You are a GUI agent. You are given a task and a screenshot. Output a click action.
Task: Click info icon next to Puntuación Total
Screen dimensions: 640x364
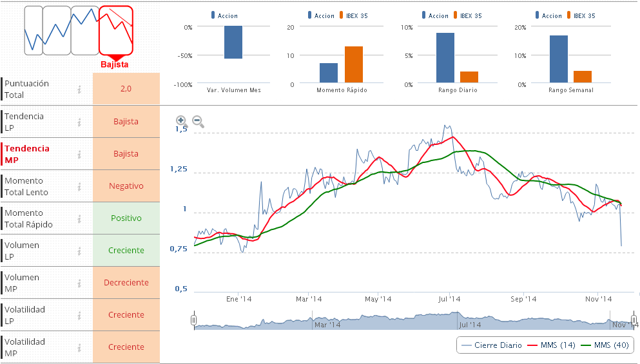tap(79, 89)
